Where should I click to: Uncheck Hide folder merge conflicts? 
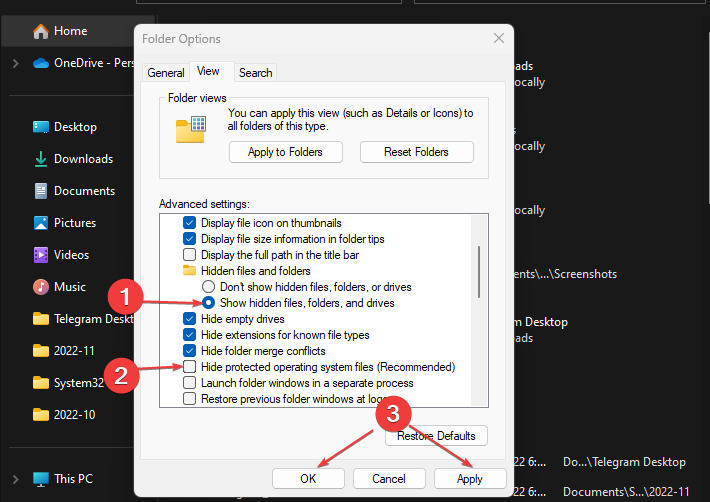(189, 351)
